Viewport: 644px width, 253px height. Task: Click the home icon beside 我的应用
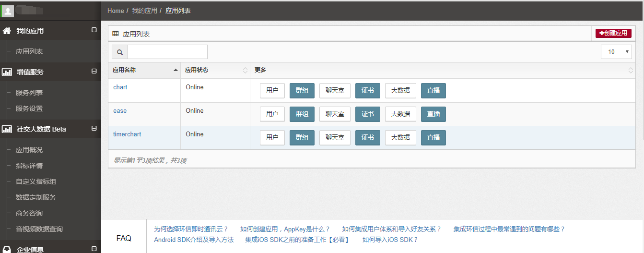pos(7,31)
